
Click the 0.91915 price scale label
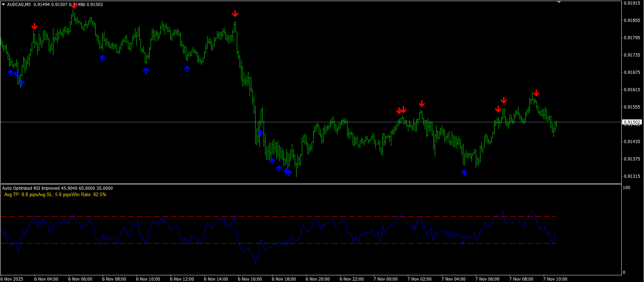[x=632, y=3]
